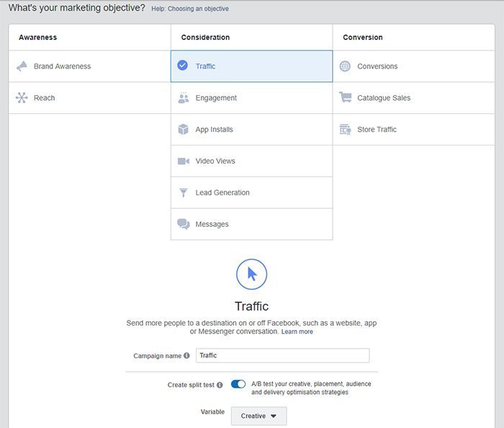
Task: Select the Traffic objective label
Action: tap(205, 66)
